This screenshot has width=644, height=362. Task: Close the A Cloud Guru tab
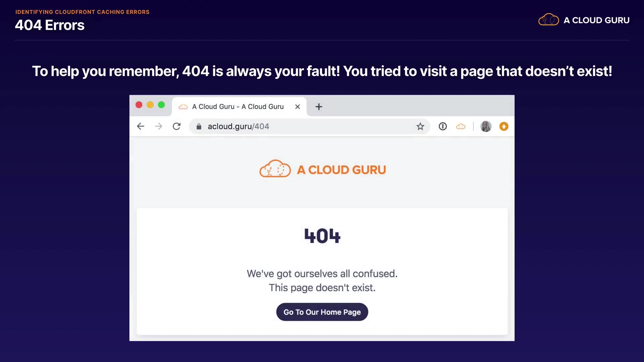tap(298, 107)
